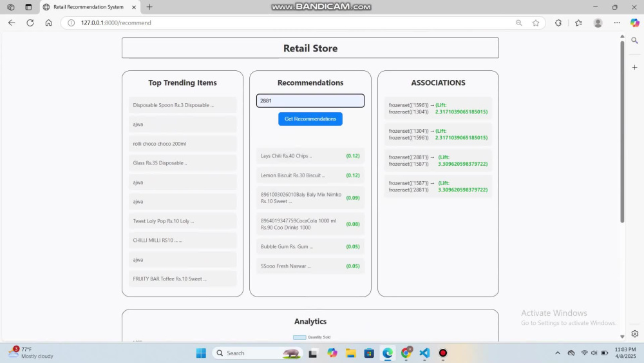The height and width of the screenshot is (363, 644).
Task: Open the workspaces icon in title bar
Action: 11,7
